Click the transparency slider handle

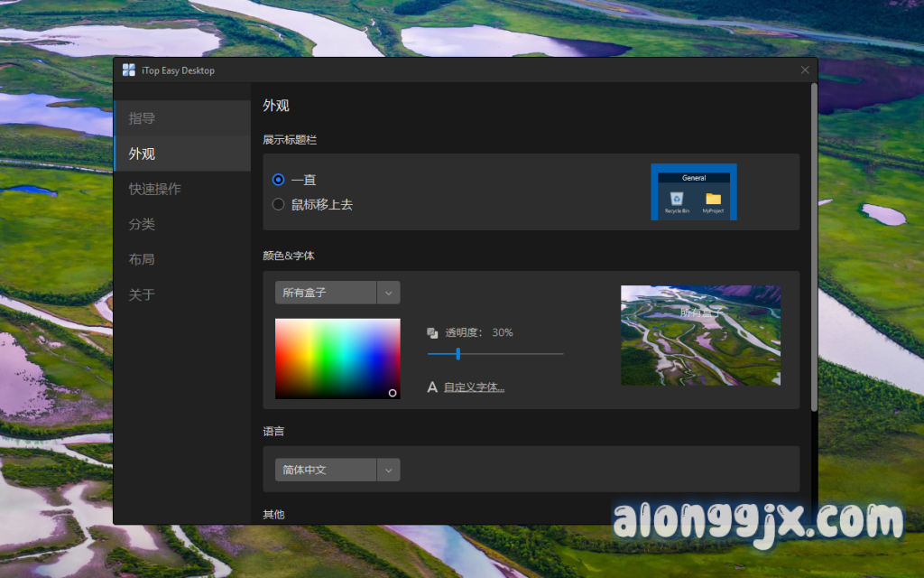point(458,354)
